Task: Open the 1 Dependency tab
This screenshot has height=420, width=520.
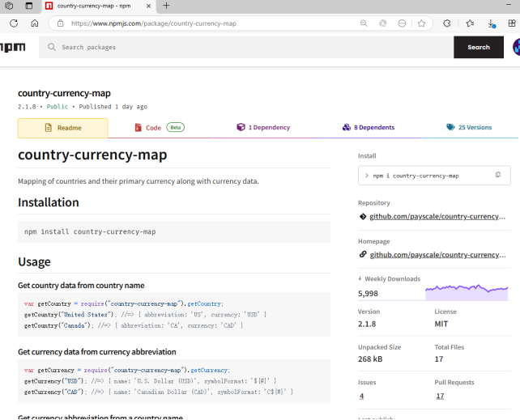Action: click(263, 128)
